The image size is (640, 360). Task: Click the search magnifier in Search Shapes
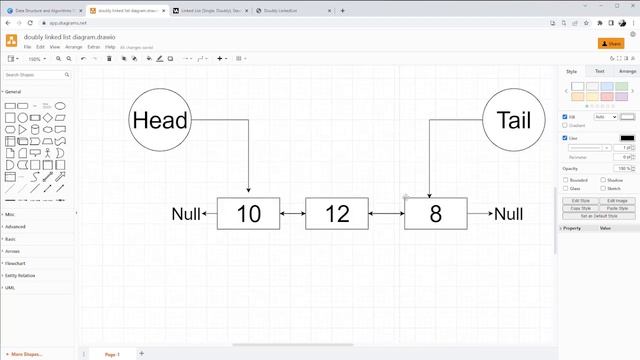point(67,75)
